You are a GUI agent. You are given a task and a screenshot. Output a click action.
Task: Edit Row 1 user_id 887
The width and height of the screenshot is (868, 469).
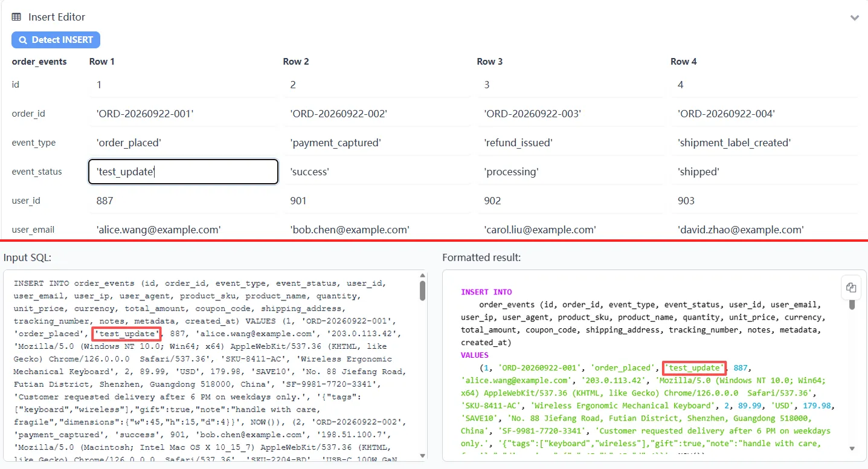(184, 201)
